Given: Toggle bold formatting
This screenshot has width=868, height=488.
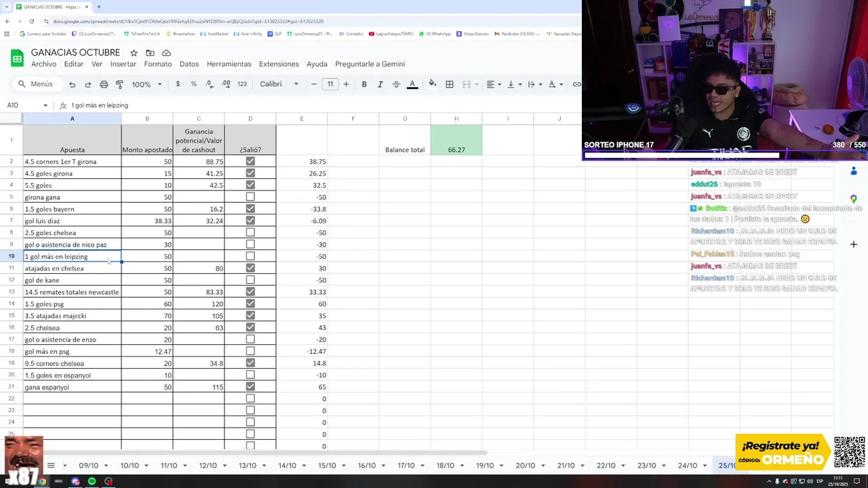Looking at the screenshot, I should (x=364, y=84).
